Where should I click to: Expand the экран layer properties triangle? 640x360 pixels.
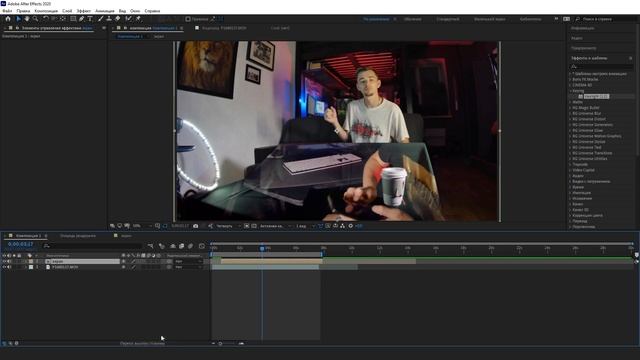pyautogui.click(x=25, y=261)
